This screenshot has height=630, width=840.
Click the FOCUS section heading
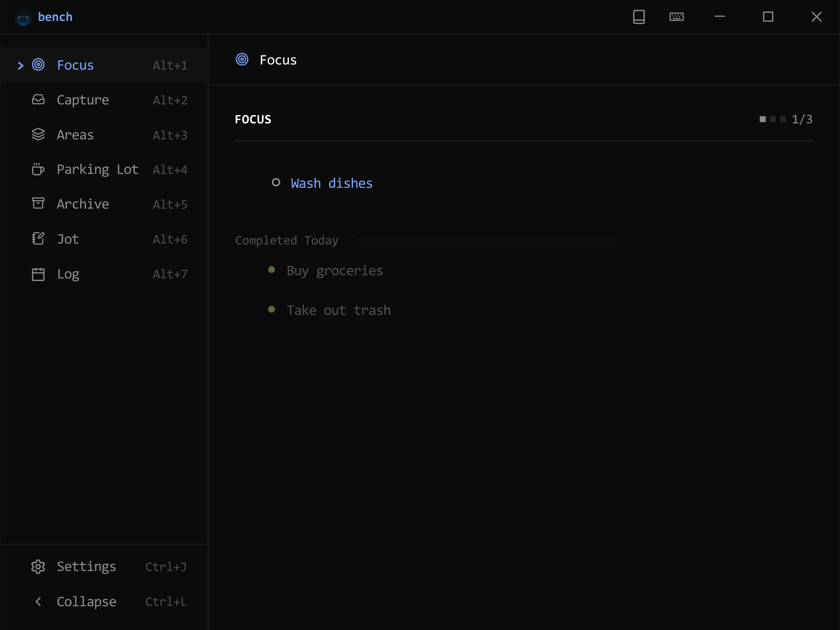253,120
